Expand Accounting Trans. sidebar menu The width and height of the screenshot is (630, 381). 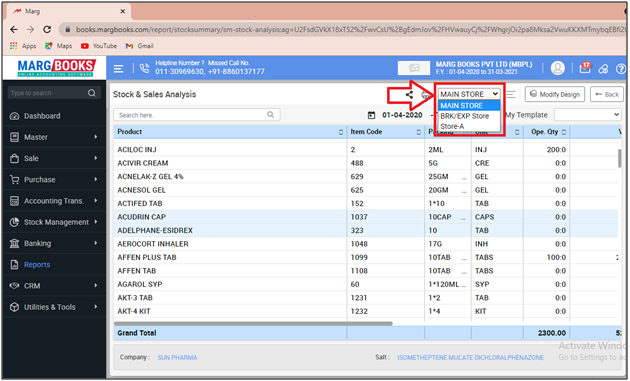point(54,201)
